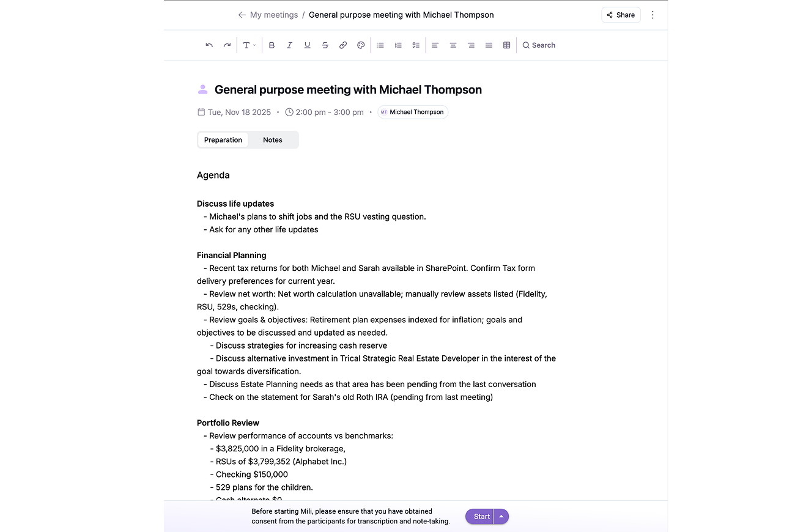Click the calendar icon beside the date
This screenshot has height=532, width=795.
pyautogui.click(x=201, y=112)
